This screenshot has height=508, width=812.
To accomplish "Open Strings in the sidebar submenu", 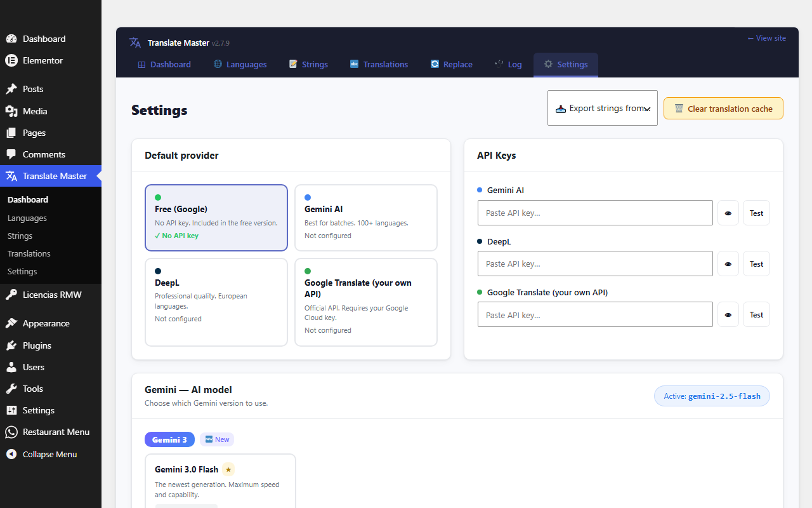I will coord(20,236).
